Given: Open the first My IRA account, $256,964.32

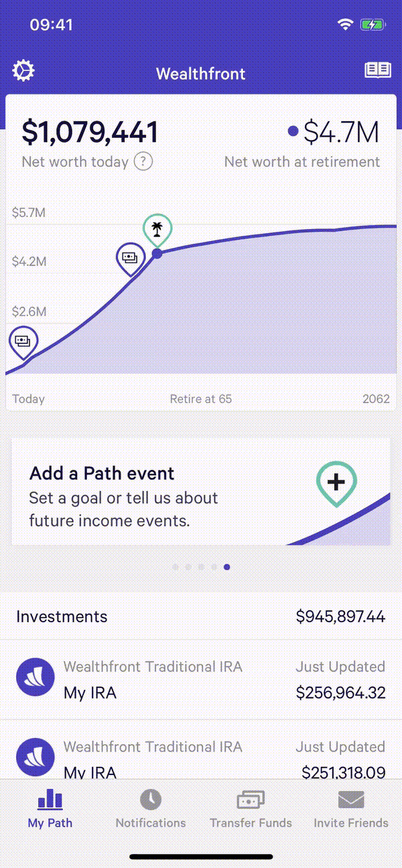Looking at the screenshot, I should (201, 679).
